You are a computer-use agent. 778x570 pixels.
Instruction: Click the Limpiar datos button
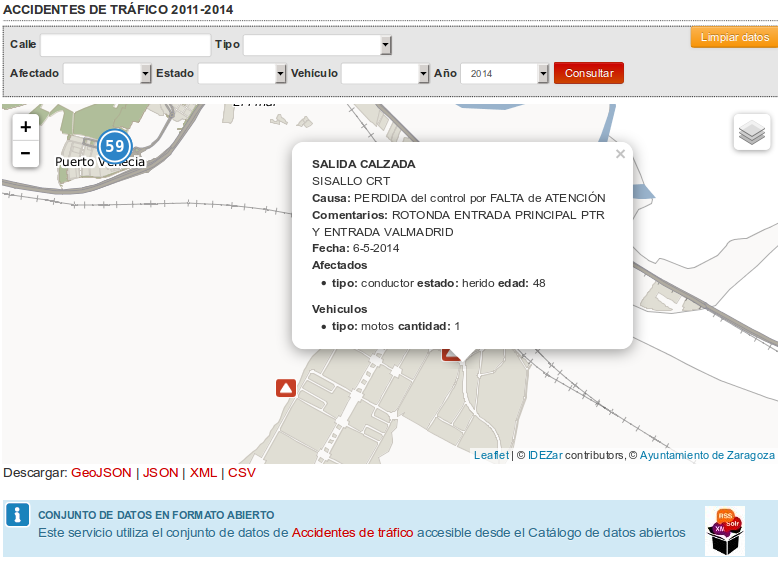734,38
